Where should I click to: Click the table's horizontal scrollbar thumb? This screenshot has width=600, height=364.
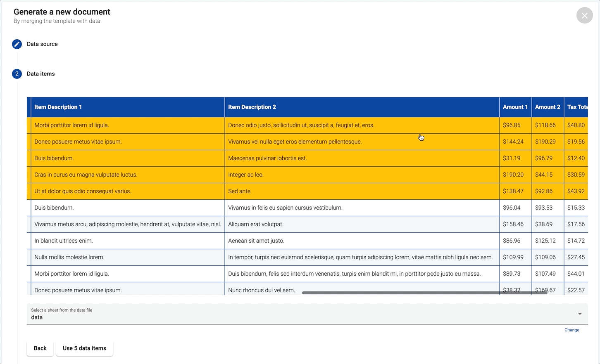tap(425, 293)
